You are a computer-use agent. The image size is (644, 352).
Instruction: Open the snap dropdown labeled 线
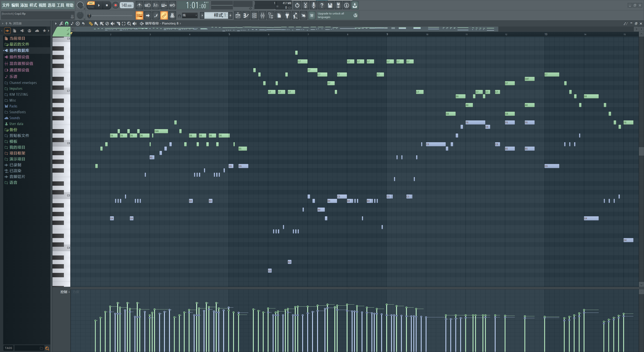coord(190,15)
